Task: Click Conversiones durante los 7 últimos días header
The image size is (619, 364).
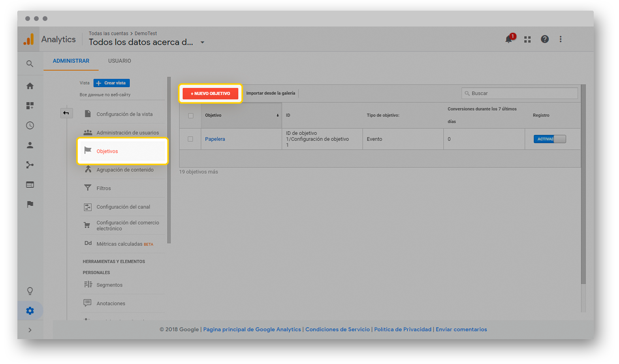Action: point(482,115)
